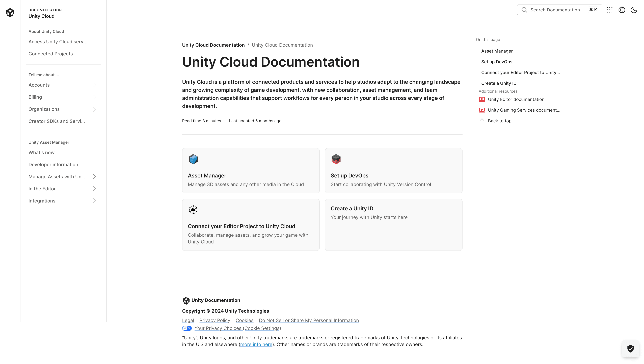Viewport: 644px width, 364px height.
Task: Follow the 'more info here' link
Action: tap(256, 345)
